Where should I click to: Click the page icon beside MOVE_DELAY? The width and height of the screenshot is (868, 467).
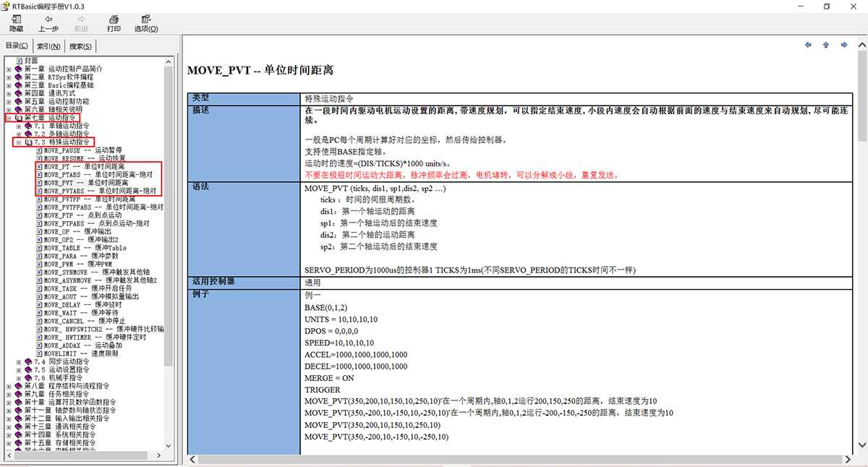tap(39, 305)
